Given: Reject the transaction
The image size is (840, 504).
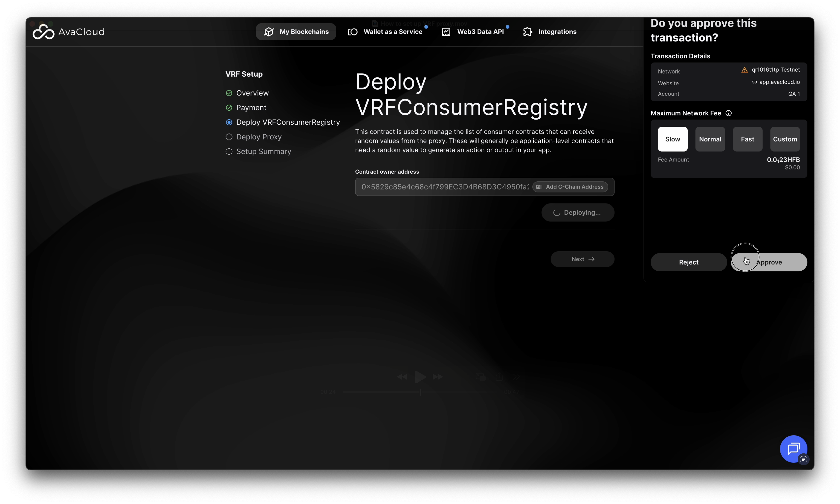Looking at the screenshot, I should (x=688, y=262).
